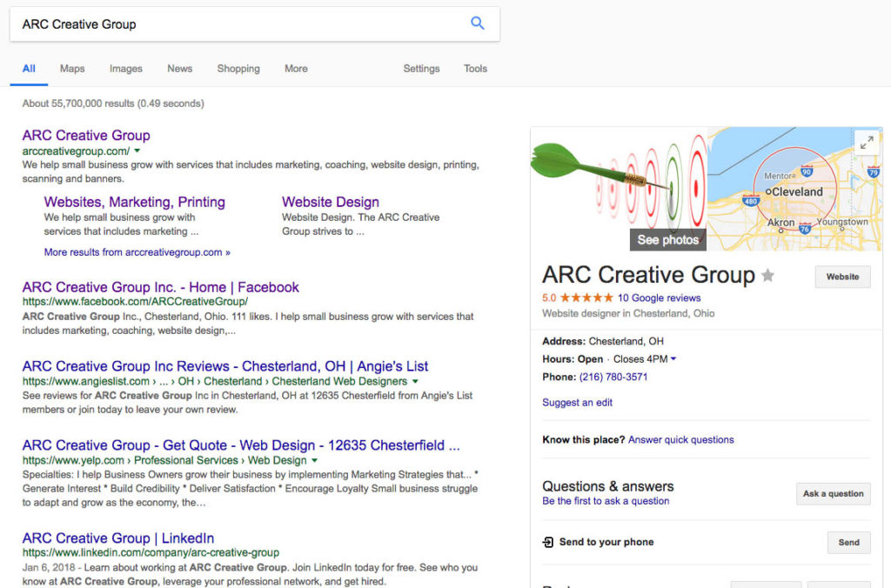Screen dimensions: 891x588
Task: Click the Send button
Action: click(x=848, y=543)
